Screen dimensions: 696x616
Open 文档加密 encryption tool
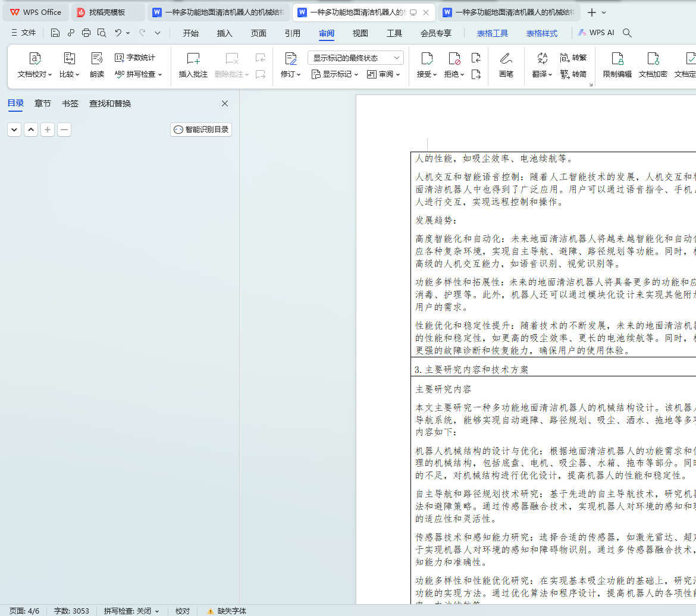653,65
